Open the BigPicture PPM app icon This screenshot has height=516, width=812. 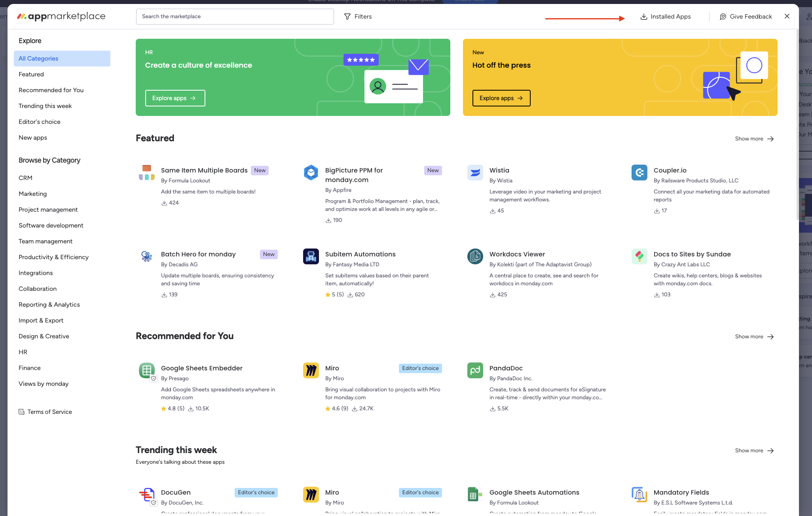(x=311, y=173)
